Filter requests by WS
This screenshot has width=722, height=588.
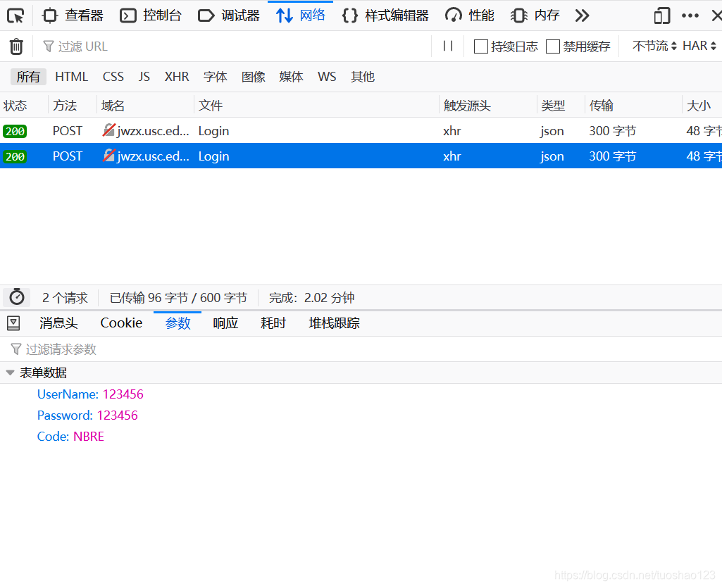pyautogui.click(x=327, y=77)
